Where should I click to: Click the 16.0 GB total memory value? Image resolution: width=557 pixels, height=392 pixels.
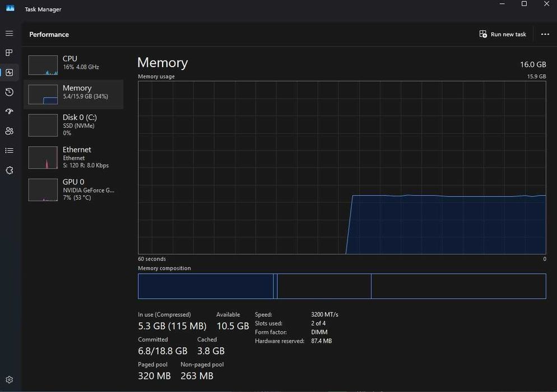click(533, 64)
